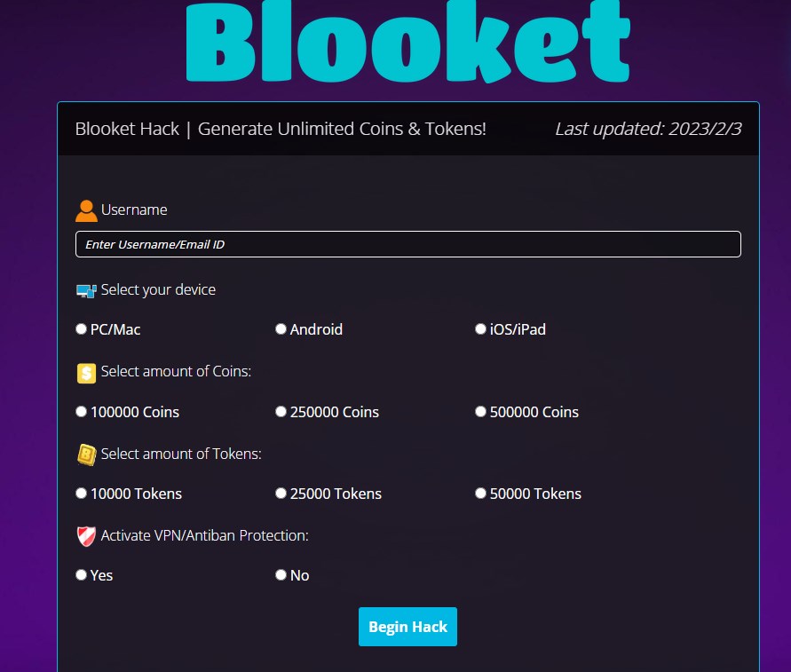Screen dimensions: 791x672
Task: Click the gold coin icon
Action: 86,373
